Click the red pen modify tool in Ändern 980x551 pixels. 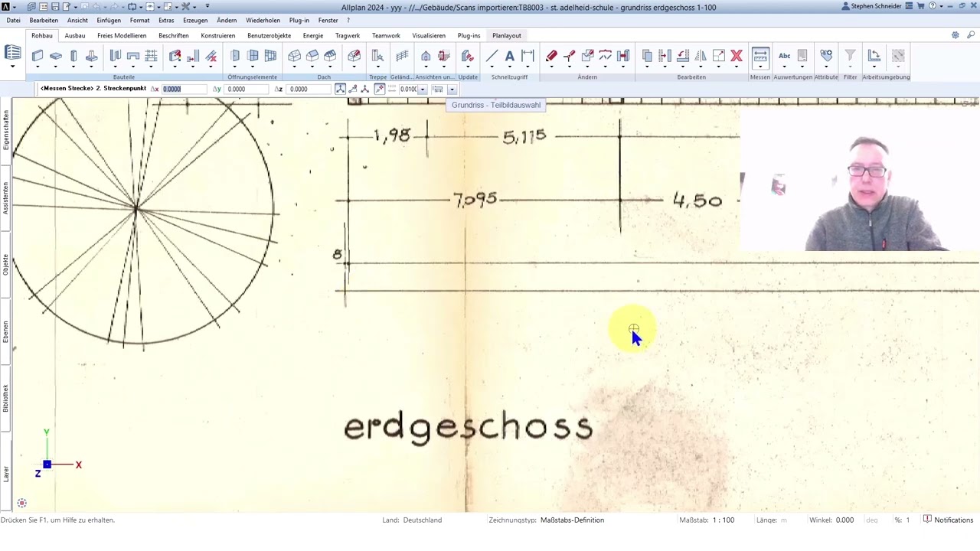pos(551,56)
